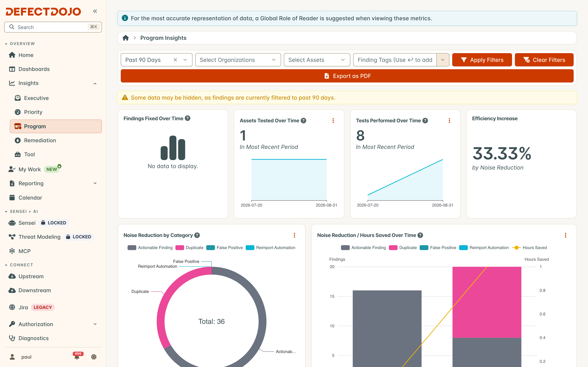Open Select Assets dropdown
588x367 pixels.
317,60
